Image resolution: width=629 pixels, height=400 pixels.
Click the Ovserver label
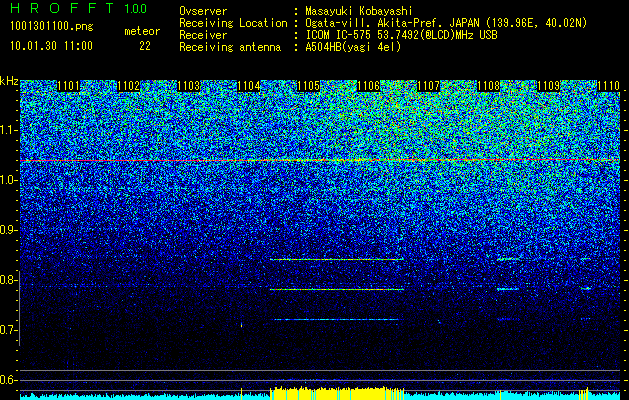pos(203,11)
